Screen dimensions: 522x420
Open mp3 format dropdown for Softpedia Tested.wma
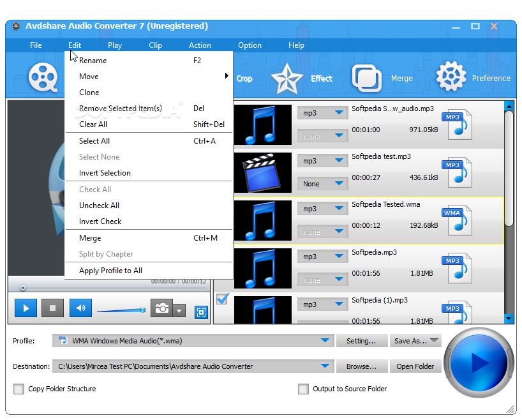(323, 209)
